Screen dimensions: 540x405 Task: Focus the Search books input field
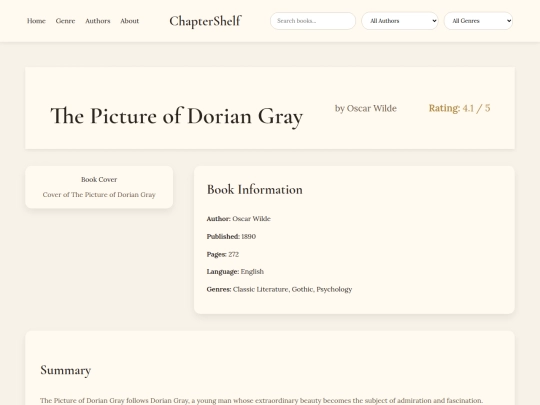click(x=313, y=21)
